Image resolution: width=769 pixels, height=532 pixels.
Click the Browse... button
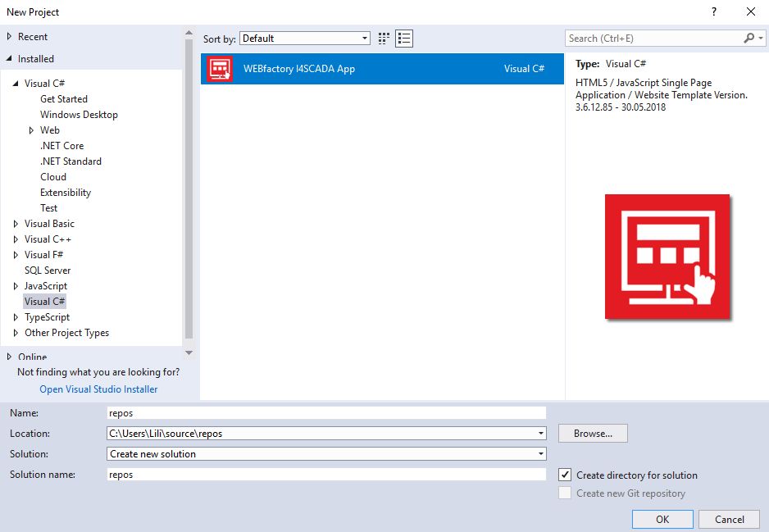pyautogui.click(x=593, y=434)
